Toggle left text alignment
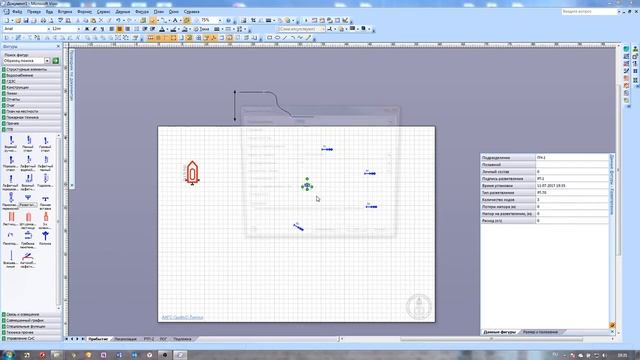The image size is (640, 360). click(x=111, y=29)
